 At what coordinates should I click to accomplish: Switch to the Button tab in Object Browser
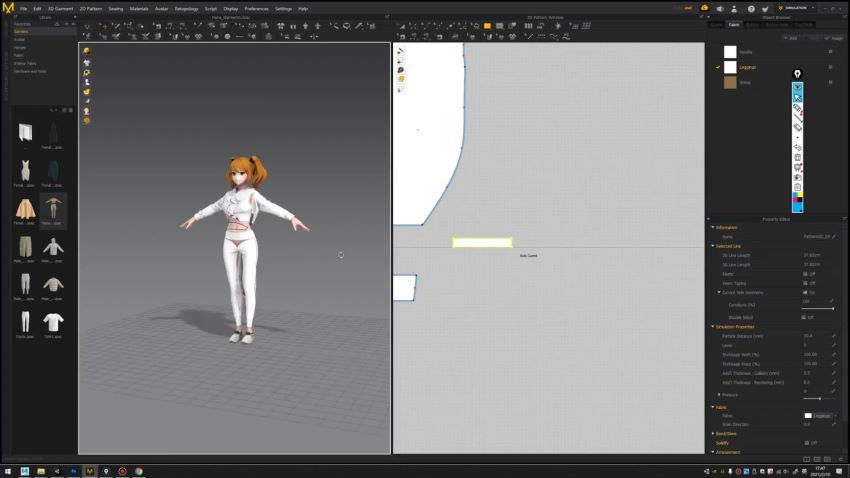pos(752,25)
